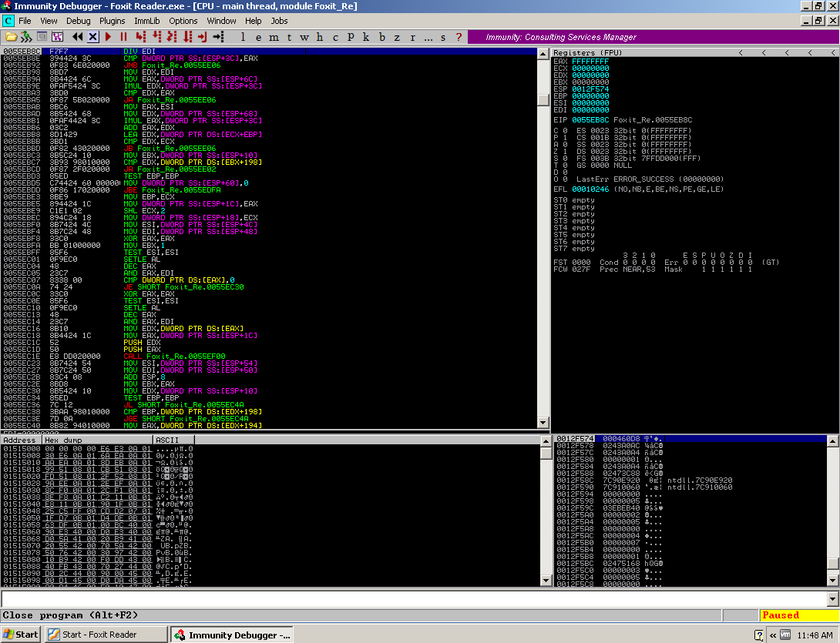This screenshot has width=840, height=643.
Task: Show Source with 's' button
Action: (x=443, y=37)
